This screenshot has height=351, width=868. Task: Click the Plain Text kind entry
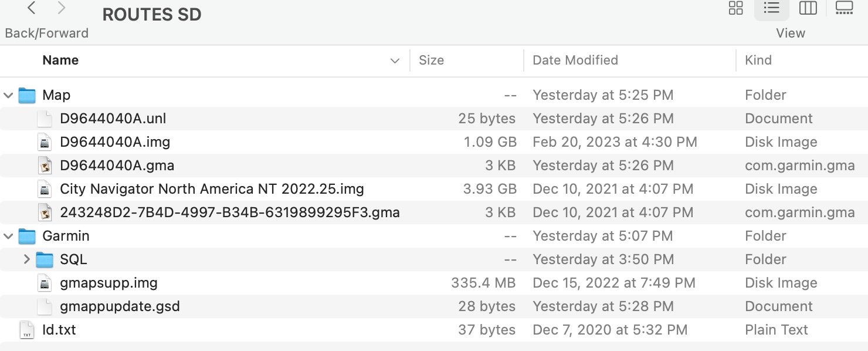(777, 330)
